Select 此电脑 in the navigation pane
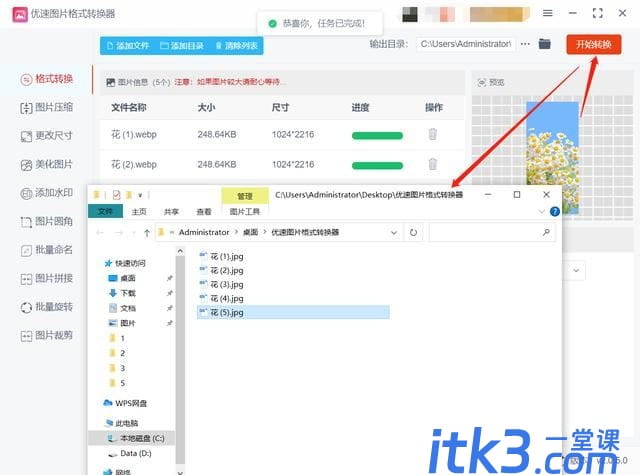The width and height of the screenshot is (640, 475). (122, 423)
